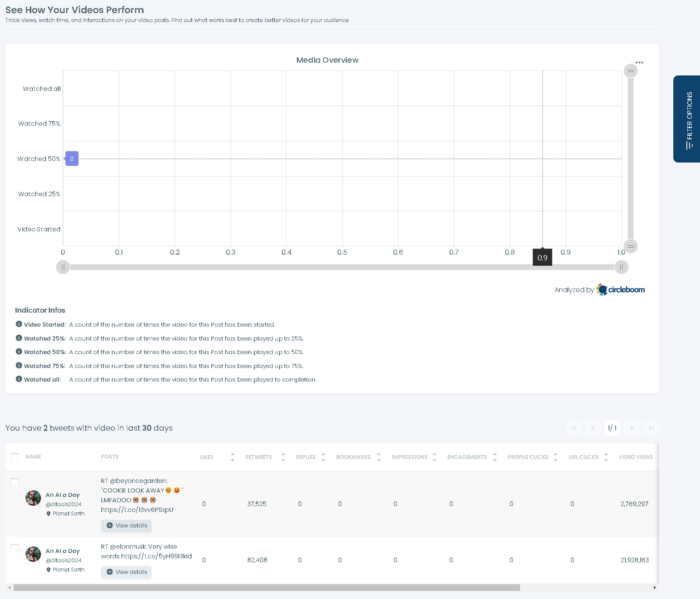700x599 pixels.
Task: Click the table scrollbar left arrow
Action: coord(9,588)
